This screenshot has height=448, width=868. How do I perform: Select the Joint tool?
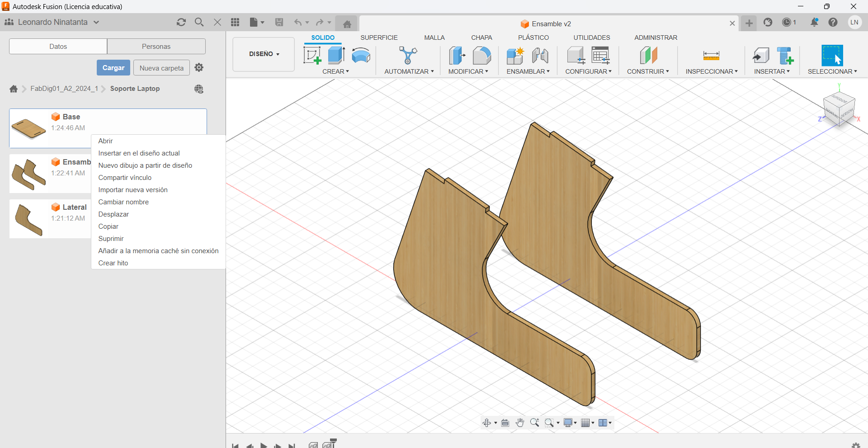[540, 56]
